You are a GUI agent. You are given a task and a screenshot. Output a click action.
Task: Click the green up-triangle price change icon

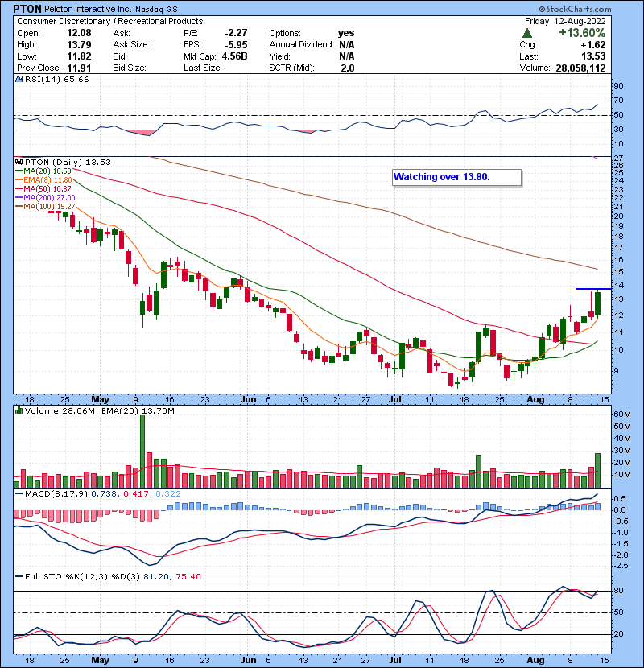pyautogui.click(x=527, y=33)
